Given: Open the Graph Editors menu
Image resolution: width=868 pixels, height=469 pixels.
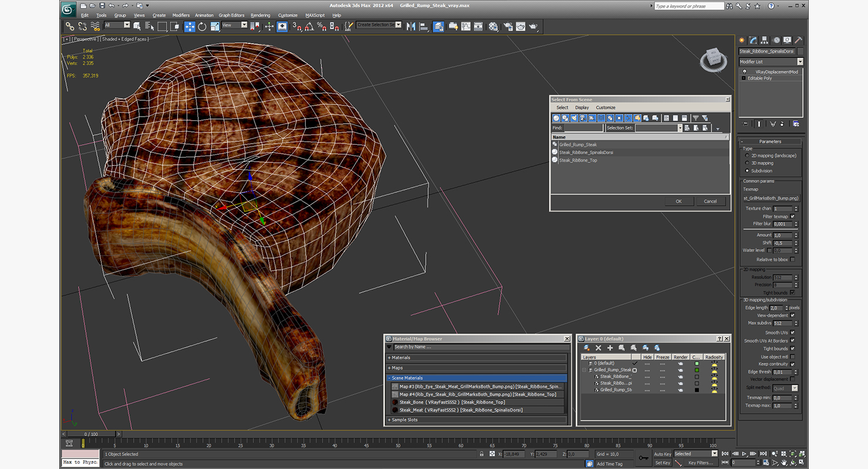Looking at the screenshot, I should (232, 15).
